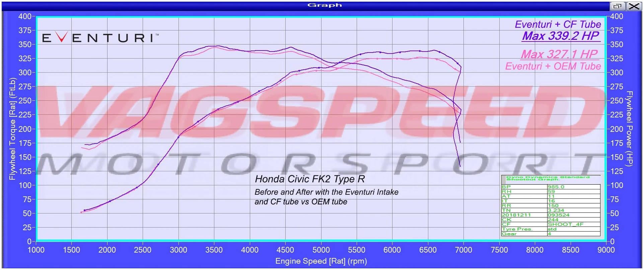This screenshot has width=644, height=270.
Task: Click the RR value '150' in the table
Action: (x=574, y=206)
